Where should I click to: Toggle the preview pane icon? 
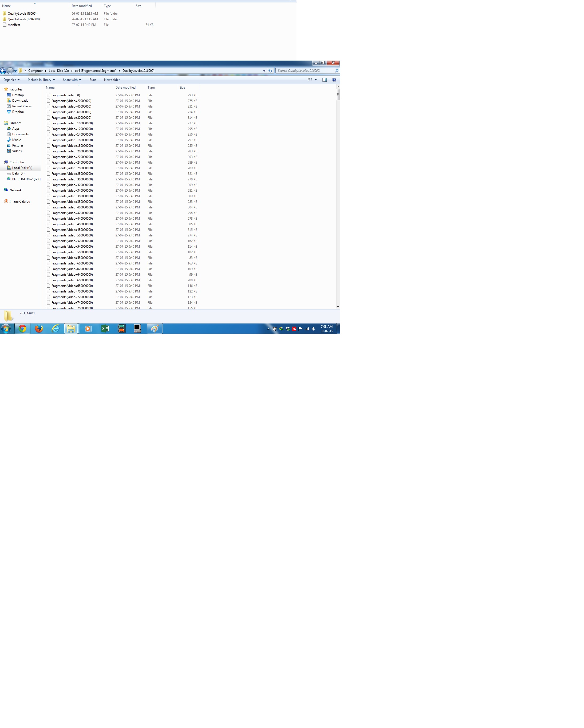[x=324, y=80]
